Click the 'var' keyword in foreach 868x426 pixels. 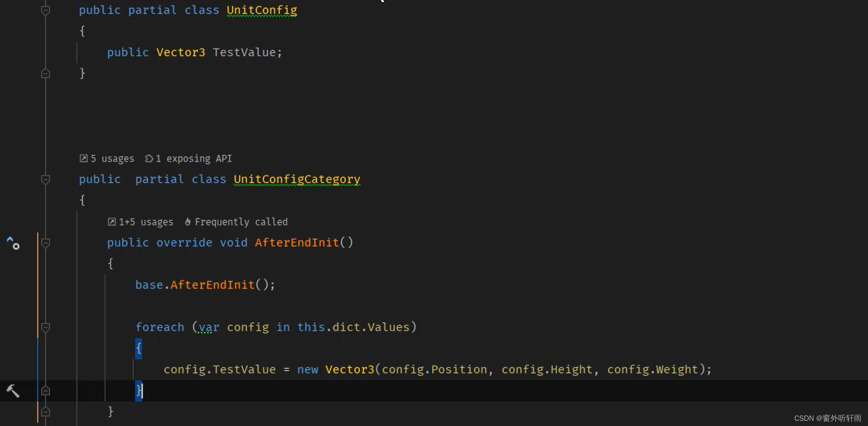pos(209,327)
